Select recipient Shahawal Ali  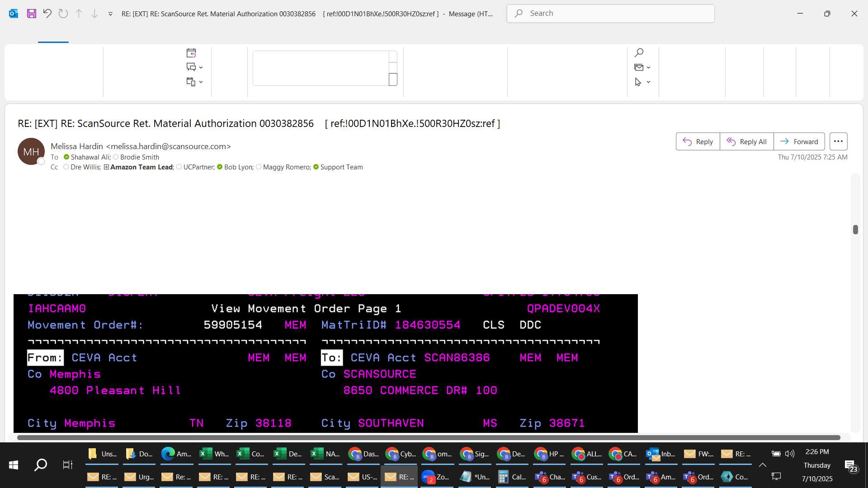(x=90, y=157)
